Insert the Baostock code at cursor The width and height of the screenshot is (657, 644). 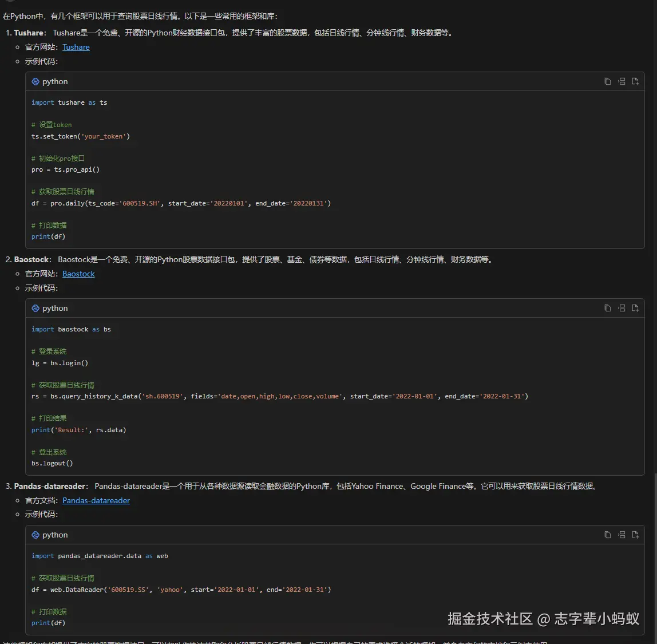pyautogui.click(x=622, y=308)
